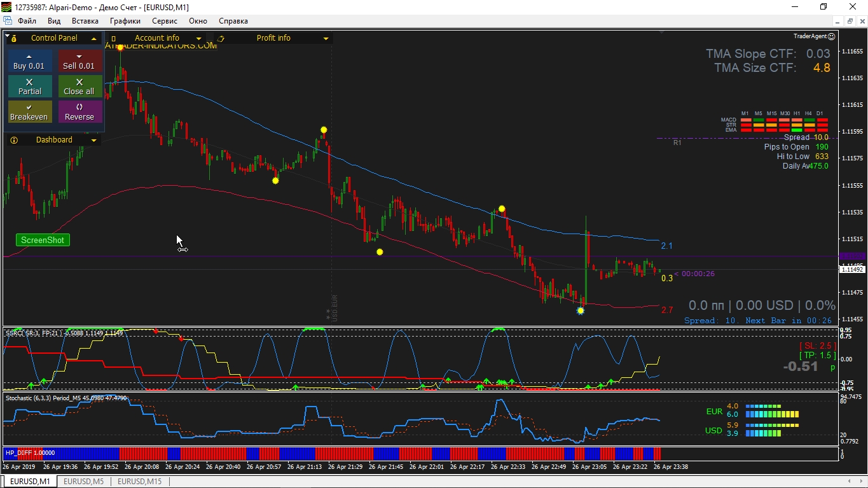Click the HP_DIFF 1.00000 indicator label
This screenshot has height=488, width=868.
click(x=30, y=453)
